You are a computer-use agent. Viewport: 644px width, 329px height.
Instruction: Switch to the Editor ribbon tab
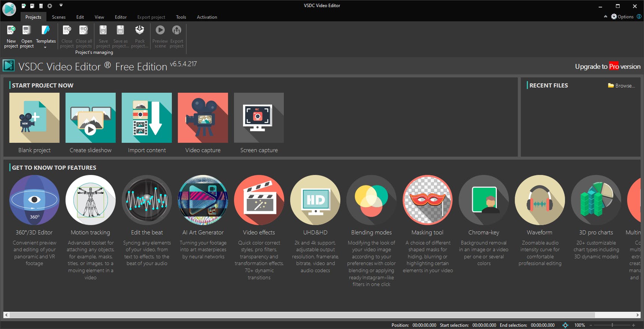coord(121,17)
